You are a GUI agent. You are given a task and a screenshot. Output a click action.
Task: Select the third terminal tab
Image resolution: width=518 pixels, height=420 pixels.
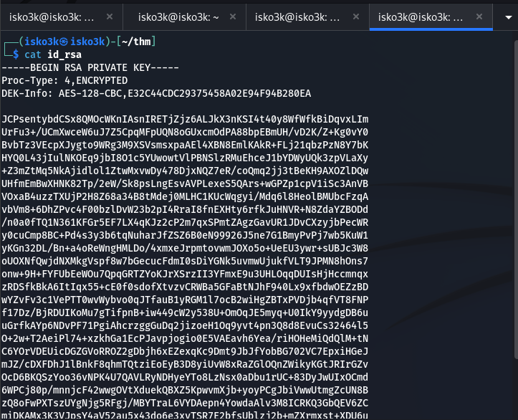pyautogui.click(x=301, y=16)
